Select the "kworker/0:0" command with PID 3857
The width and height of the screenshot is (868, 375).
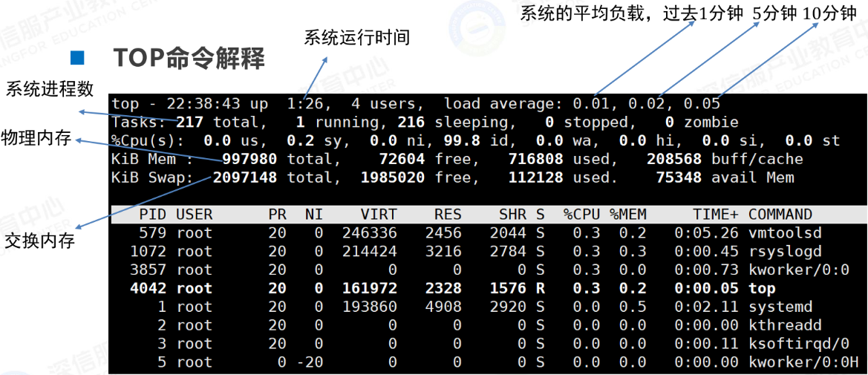(799, 270)
